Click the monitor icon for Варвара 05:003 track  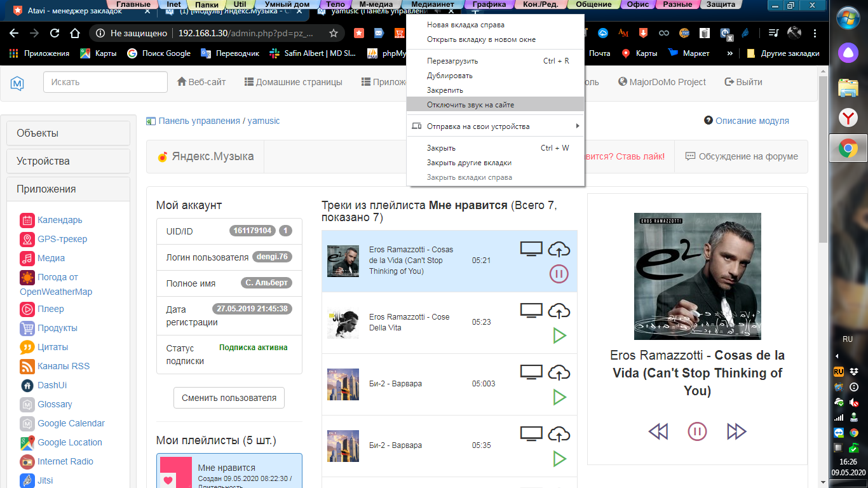tap(531, 372)
